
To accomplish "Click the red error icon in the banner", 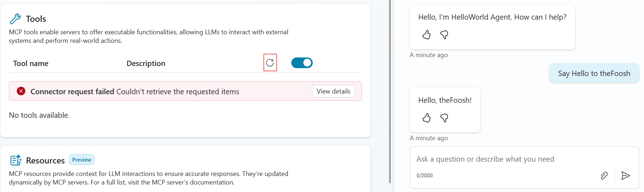I will pyautogui.click(x=21, y=91).
